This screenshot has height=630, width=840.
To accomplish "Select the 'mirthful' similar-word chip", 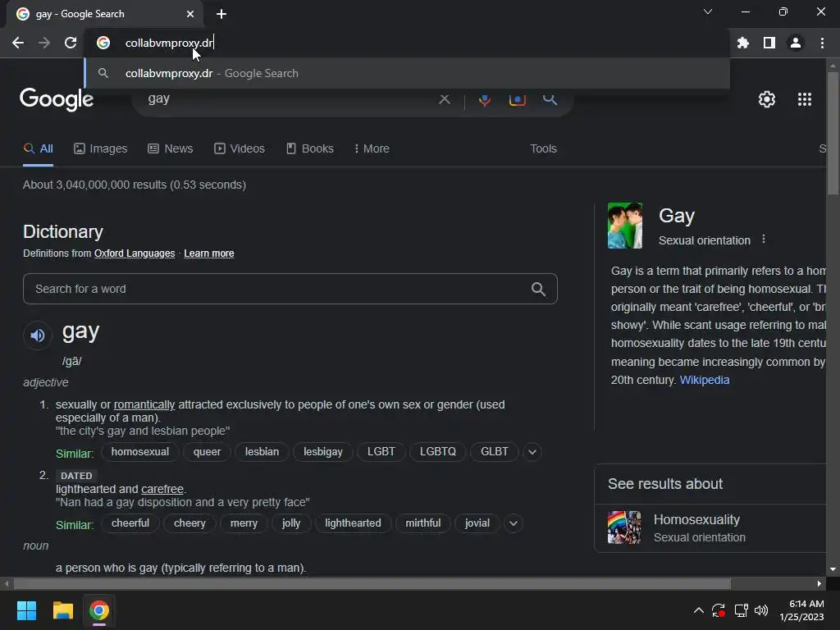I will pos(422,523).
